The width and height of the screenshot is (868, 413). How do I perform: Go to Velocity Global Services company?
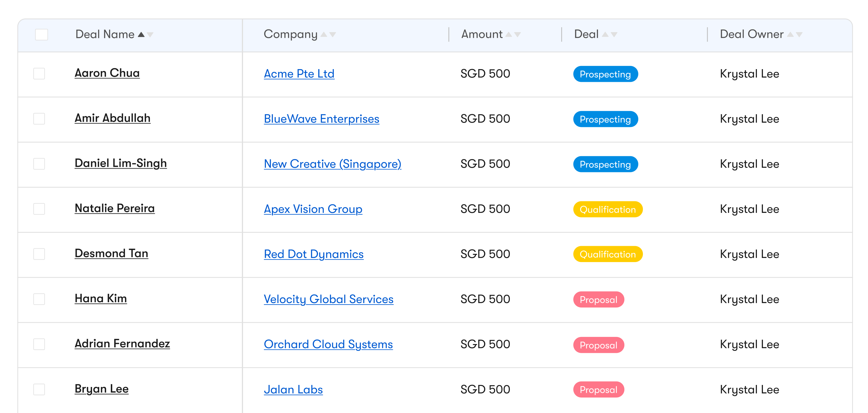328,299
